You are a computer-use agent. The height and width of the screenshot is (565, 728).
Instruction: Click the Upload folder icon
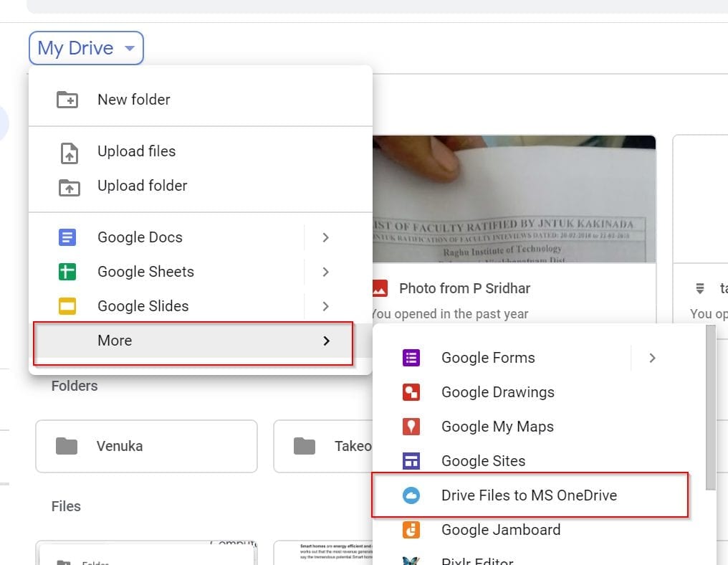pos(67,186)
